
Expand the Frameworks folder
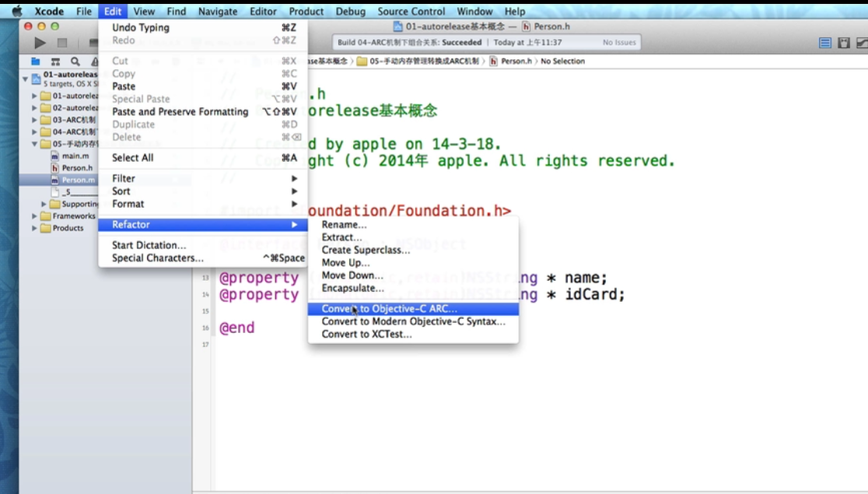tap(34, 216)
